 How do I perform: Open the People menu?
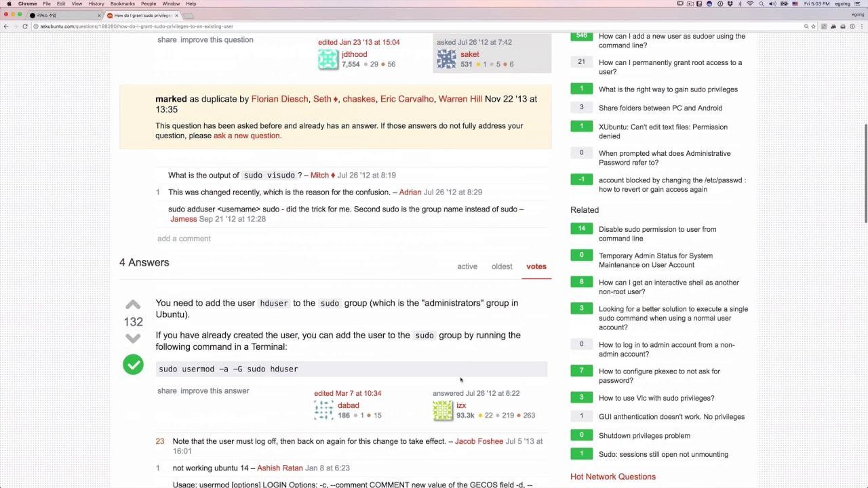point(149,3)
